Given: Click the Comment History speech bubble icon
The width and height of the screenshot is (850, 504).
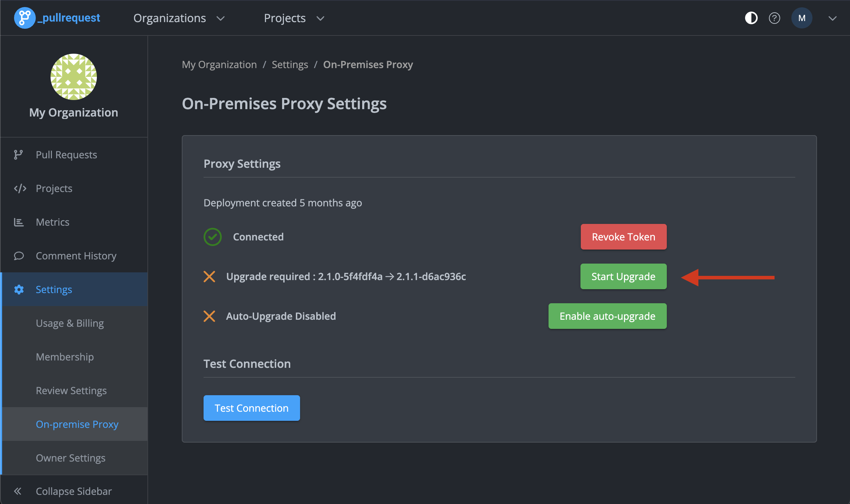Looking at the screenshot, I should (19, 256).
